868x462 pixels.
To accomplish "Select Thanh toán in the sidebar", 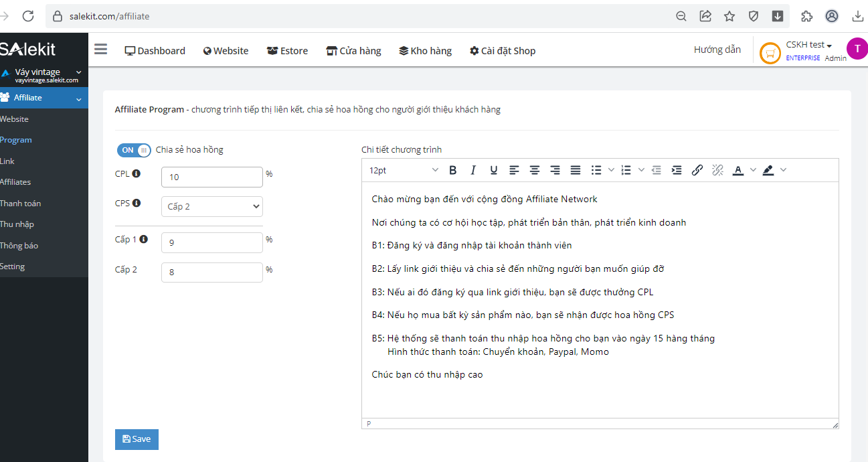I will (21, 203).
